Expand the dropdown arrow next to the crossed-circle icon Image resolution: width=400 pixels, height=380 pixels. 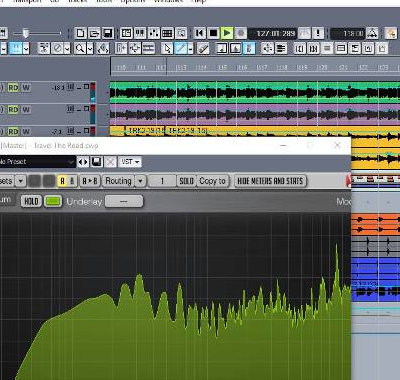tap(67, 49)
